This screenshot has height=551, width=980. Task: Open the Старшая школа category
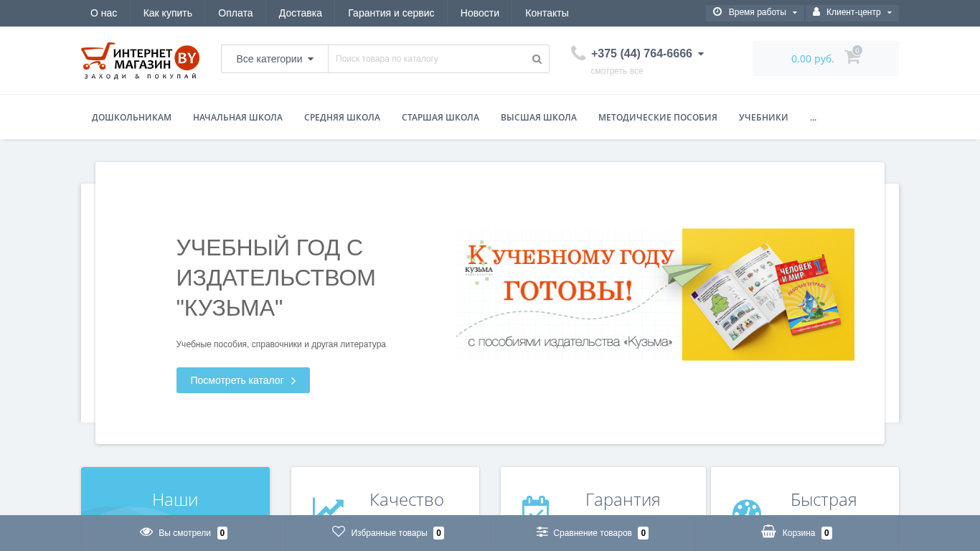pyautogui.click(x=440, y=118)
